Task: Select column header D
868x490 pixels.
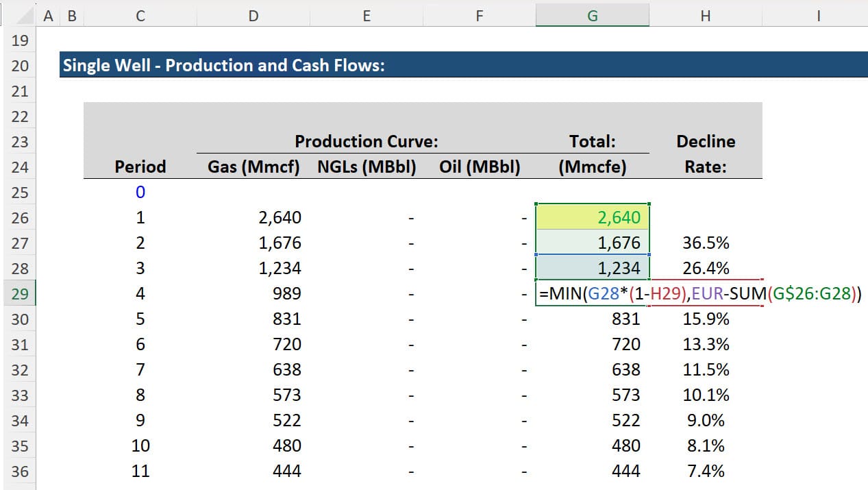Action: [x=253, y=15]
